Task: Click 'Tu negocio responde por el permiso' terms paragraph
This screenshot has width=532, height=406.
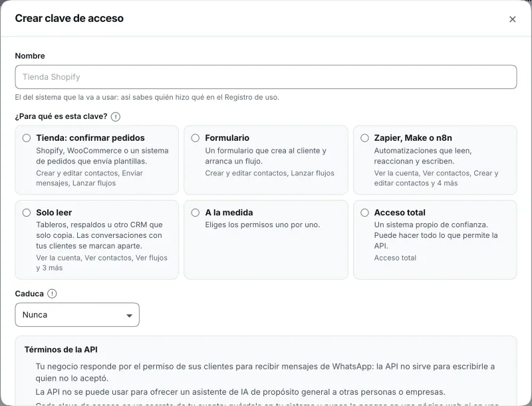Action: pos(265,372)
